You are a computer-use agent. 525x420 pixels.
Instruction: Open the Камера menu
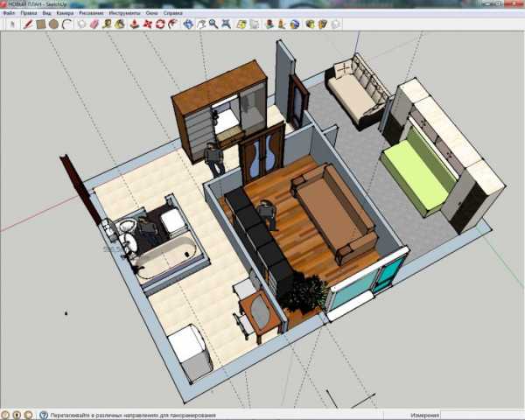pyautogui.click(x=65, y=15)
